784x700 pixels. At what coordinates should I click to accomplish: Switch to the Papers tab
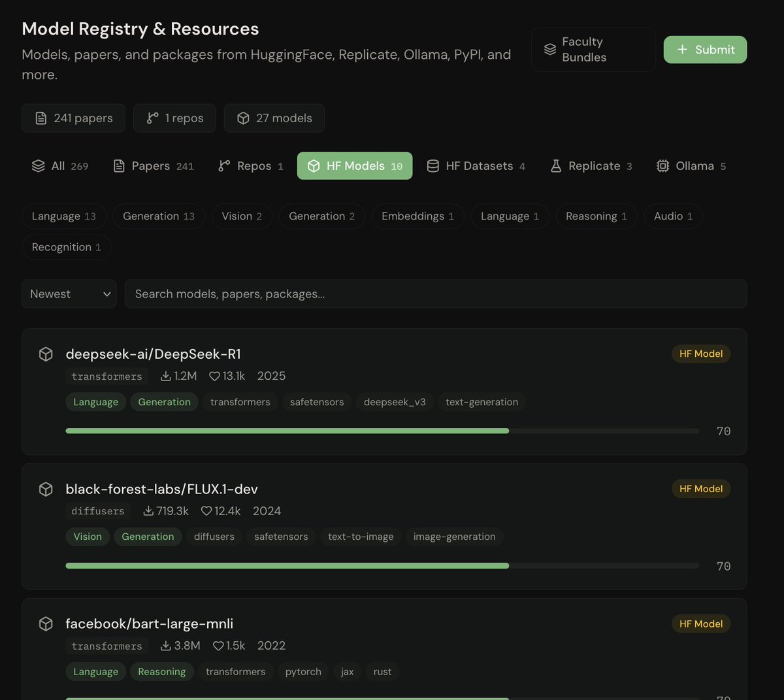[154, 166]
